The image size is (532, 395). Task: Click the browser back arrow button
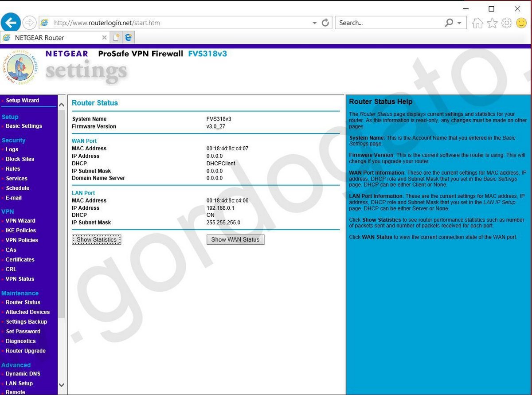11,23
